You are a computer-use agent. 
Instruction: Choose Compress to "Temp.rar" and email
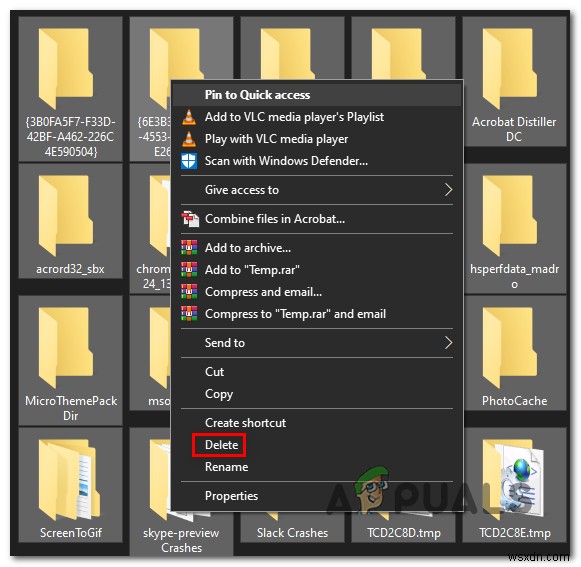click(317, 314)
